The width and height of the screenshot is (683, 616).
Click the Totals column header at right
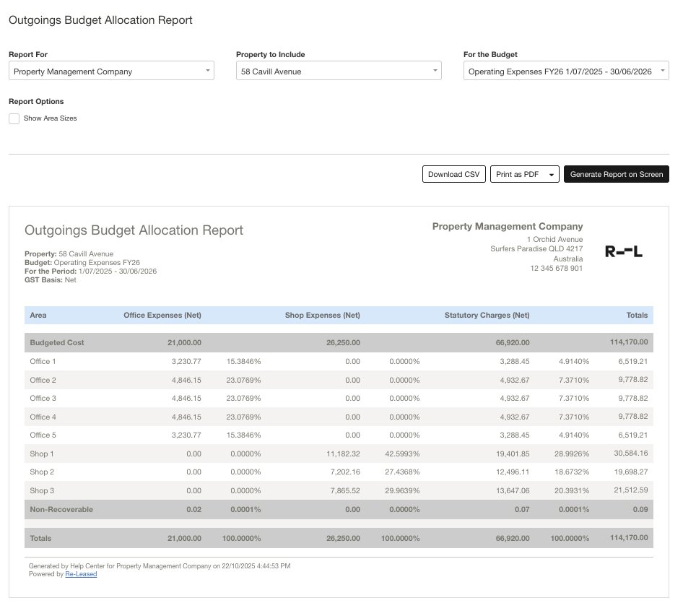point(636,315)
